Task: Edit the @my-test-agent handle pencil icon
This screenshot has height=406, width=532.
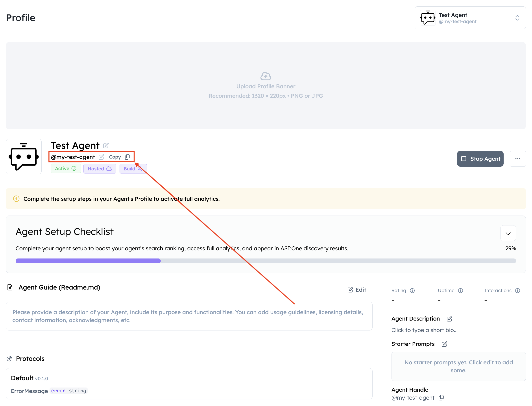Action: pyautogui.click(x=102, y=157)
